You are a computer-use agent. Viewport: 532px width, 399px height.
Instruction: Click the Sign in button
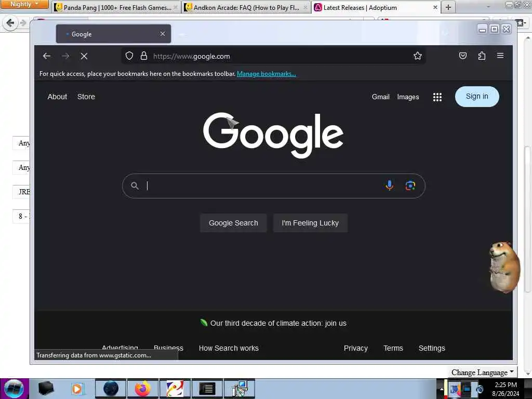[477, 96]
